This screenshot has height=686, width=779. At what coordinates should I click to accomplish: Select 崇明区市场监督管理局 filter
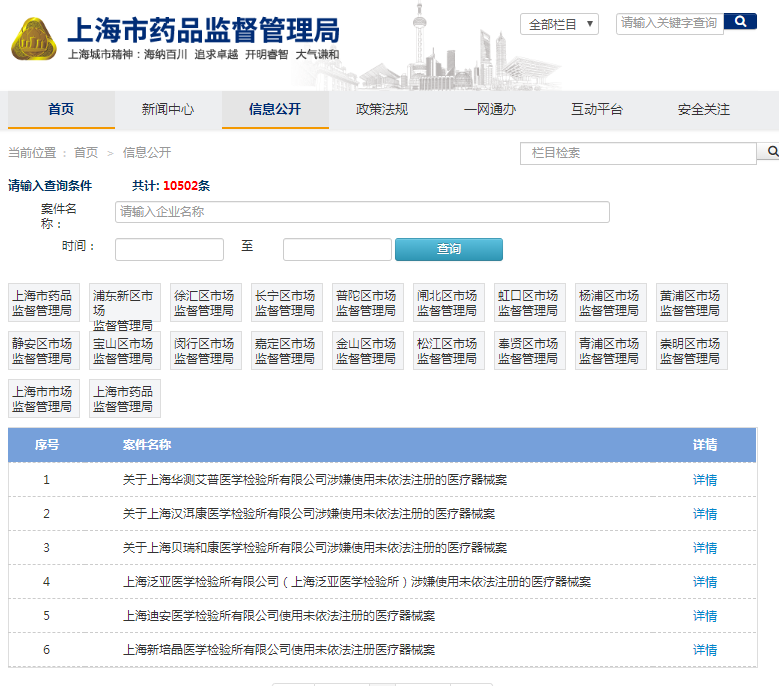point(691,350)
